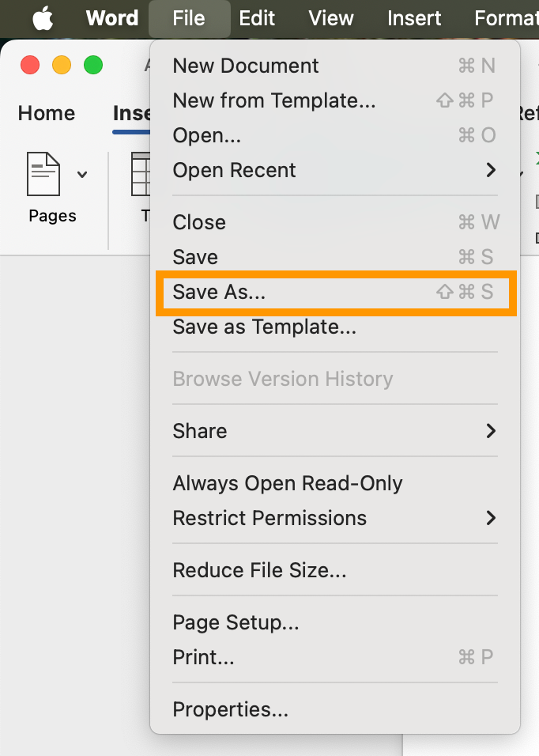Click New from Template option
This screenshot has height=756, width=539.
tap(274, 100)
